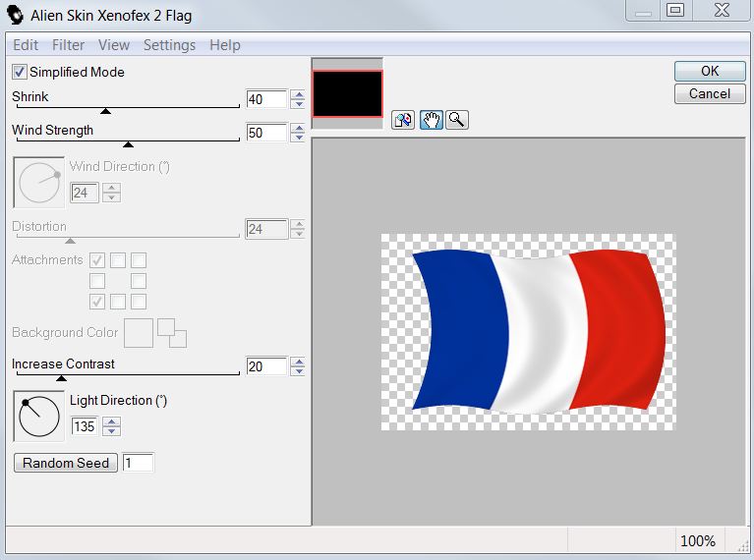The width and height of the screenshot is (754, 560).
Task: Click the Increase Contrast field showing 20
Action: point(266,366)
